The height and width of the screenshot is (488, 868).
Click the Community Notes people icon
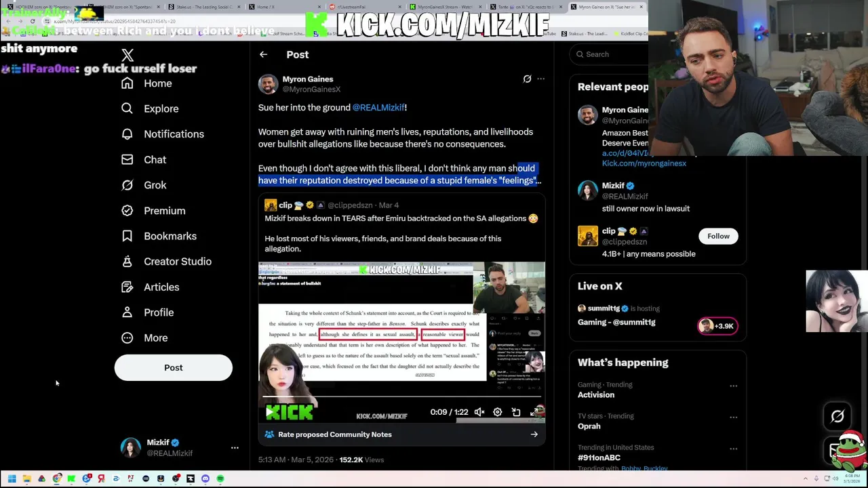269,434
